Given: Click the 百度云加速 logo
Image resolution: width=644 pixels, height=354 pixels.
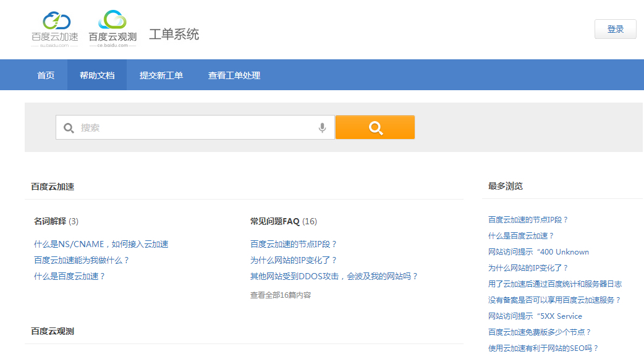Looking at the screenshot, I should tap(54, 30).
